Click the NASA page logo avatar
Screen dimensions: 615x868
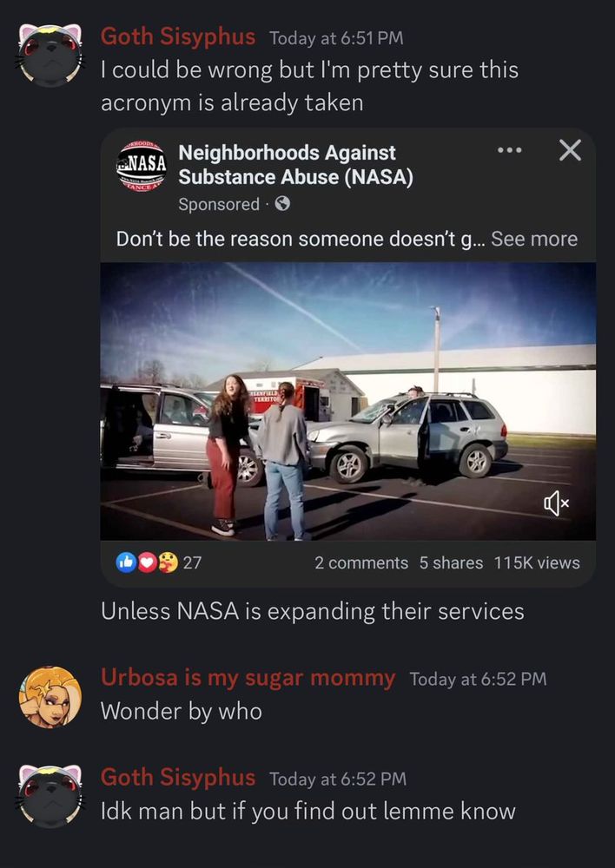pyautogui.click(x=142, y=166)
